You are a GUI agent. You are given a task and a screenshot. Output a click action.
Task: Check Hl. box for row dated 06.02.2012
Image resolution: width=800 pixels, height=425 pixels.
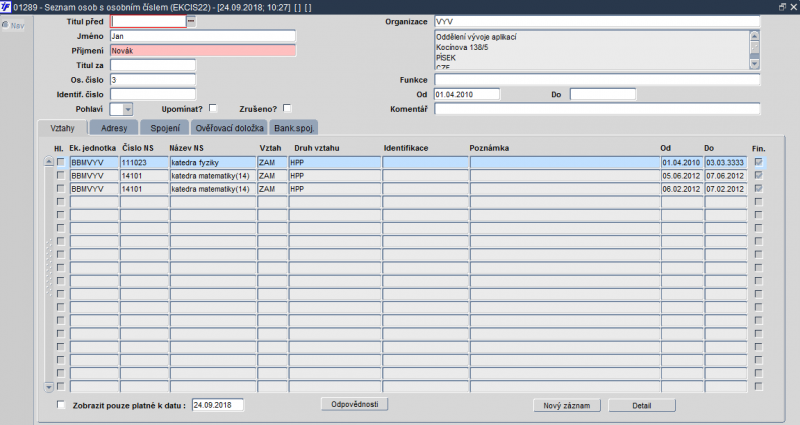[x=61, y=189]
